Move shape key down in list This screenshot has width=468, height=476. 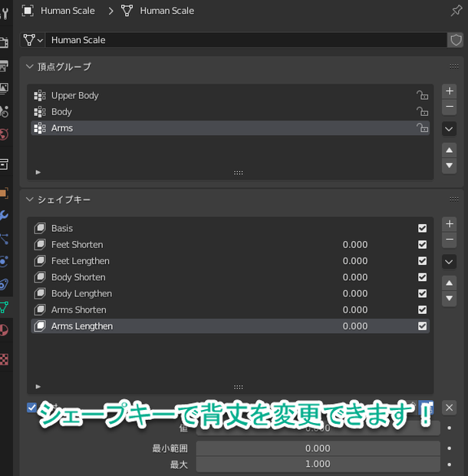(450, 299)
